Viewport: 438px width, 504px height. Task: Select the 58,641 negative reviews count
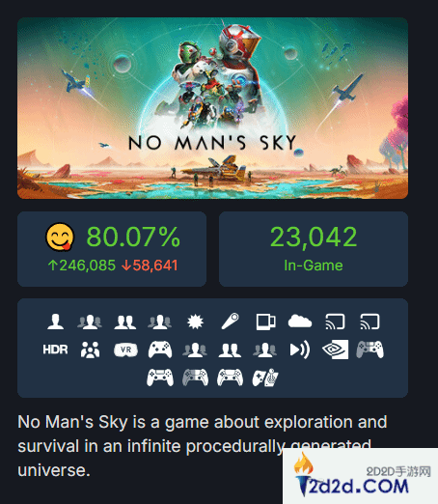click(150, 266)
